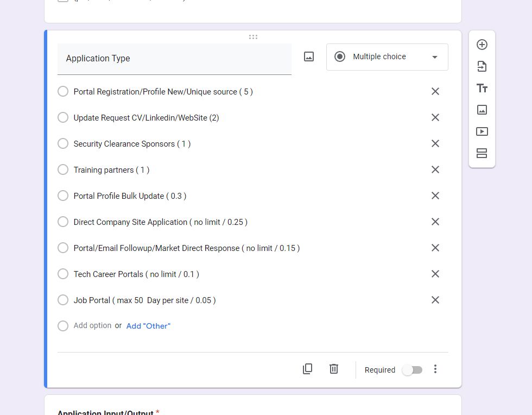532x415 pixels.
Task: Add title and description with Tt icon
Action: [x=482, y=88]
